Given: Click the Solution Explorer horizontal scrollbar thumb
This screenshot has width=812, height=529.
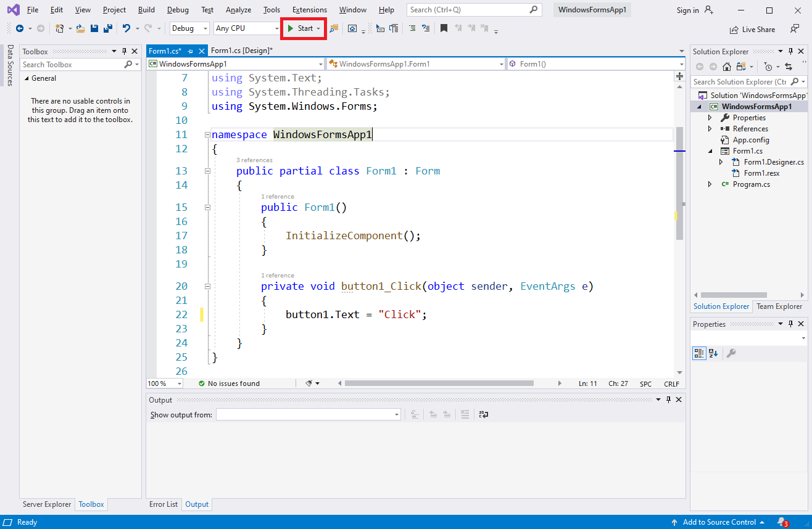Looking at the screenshot, I should point(734,295).
